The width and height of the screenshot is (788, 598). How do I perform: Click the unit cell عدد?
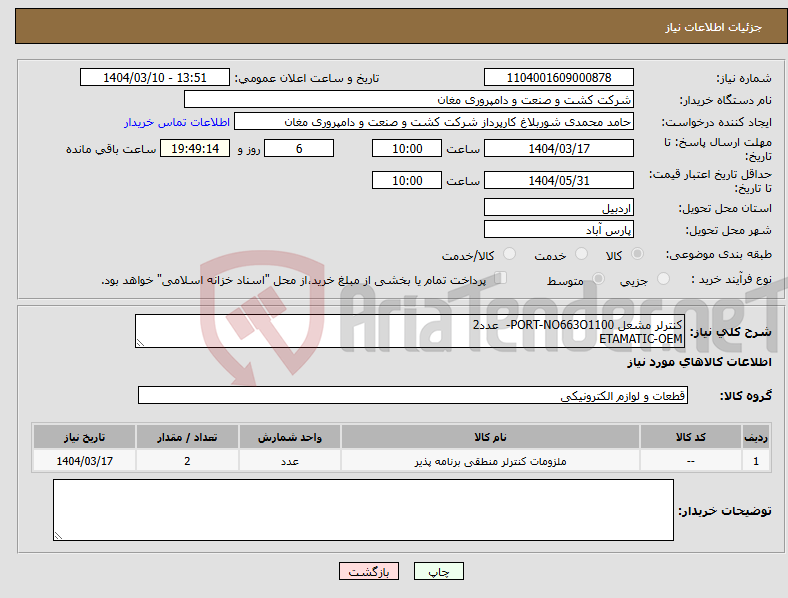click(290, 461)
